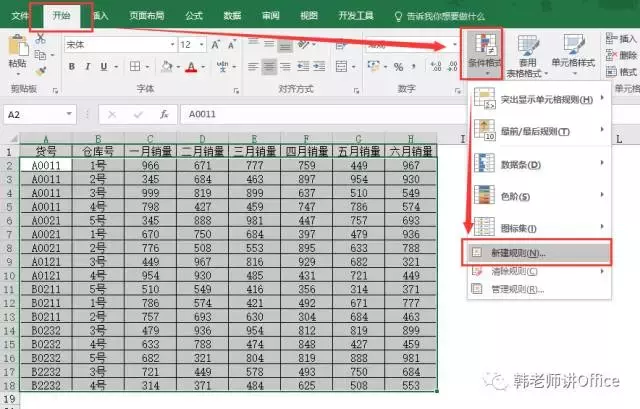This screenshot has height=409, width=640.
Task: Click the 插入 cells insert button
Action: [621, 39]
